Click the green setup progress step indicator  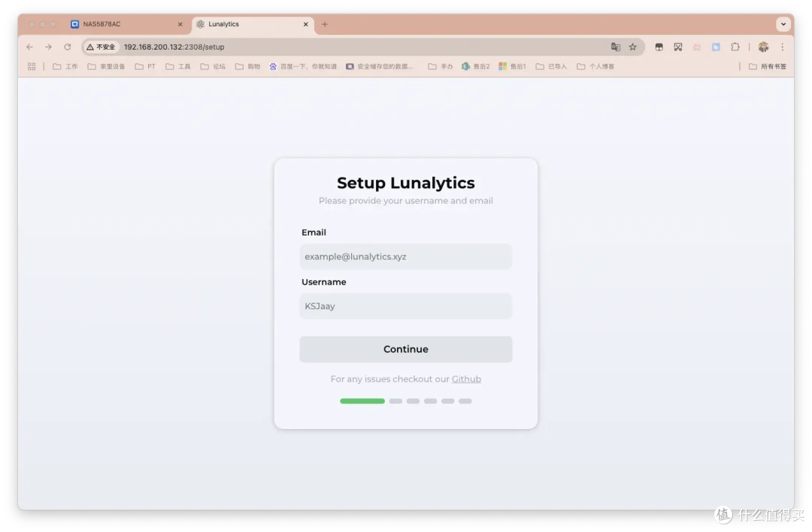coord(362,401)
